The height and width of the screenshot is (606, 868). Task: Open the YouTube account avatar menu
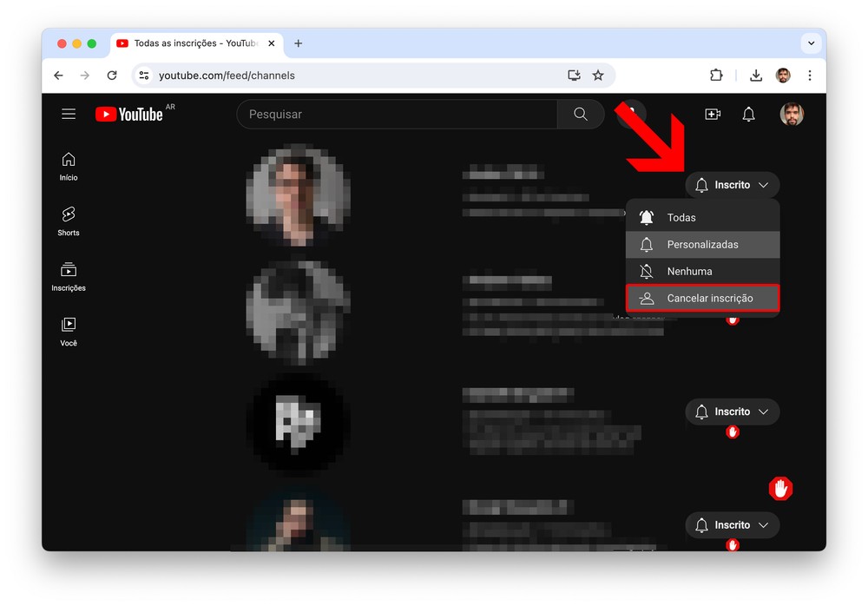pos(792,115)
